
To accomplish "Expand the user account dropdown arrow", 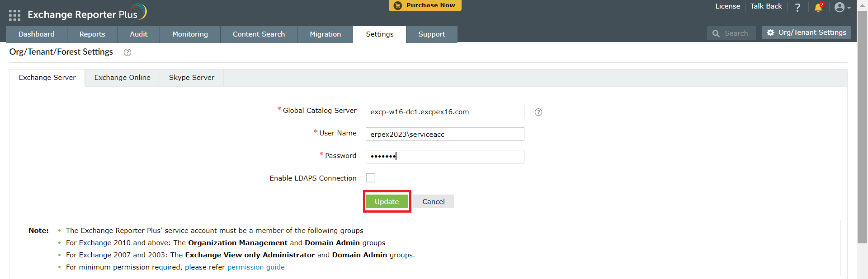I will click(849, 8).
